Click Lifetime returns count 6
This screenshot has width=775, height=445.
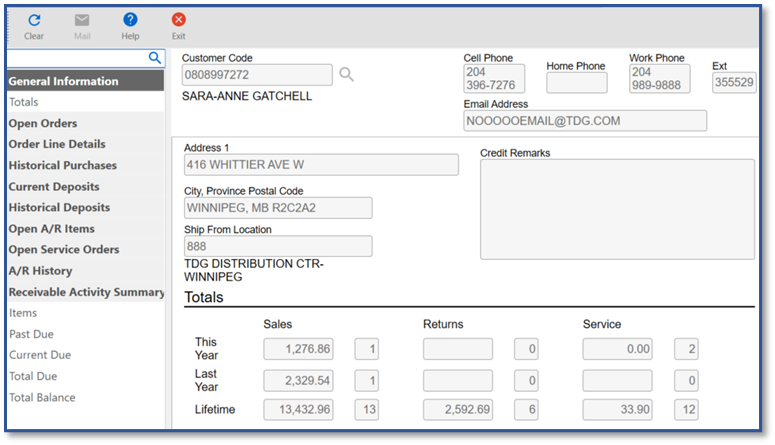(526, 409)
